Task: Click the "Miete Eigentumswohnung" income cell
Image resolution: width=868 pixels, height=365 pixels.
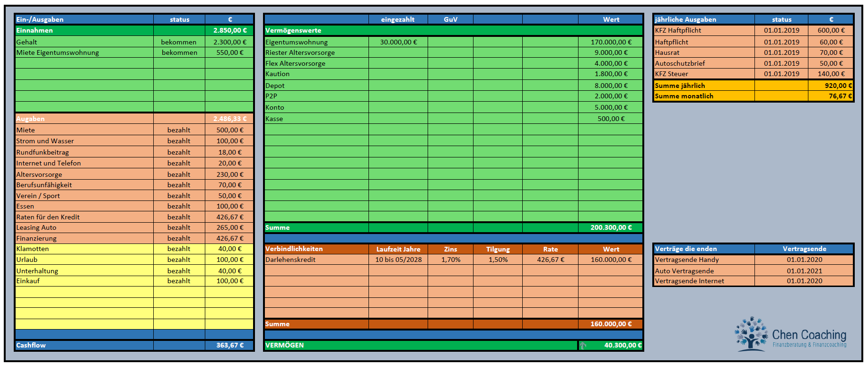Action: coord(84,52)
